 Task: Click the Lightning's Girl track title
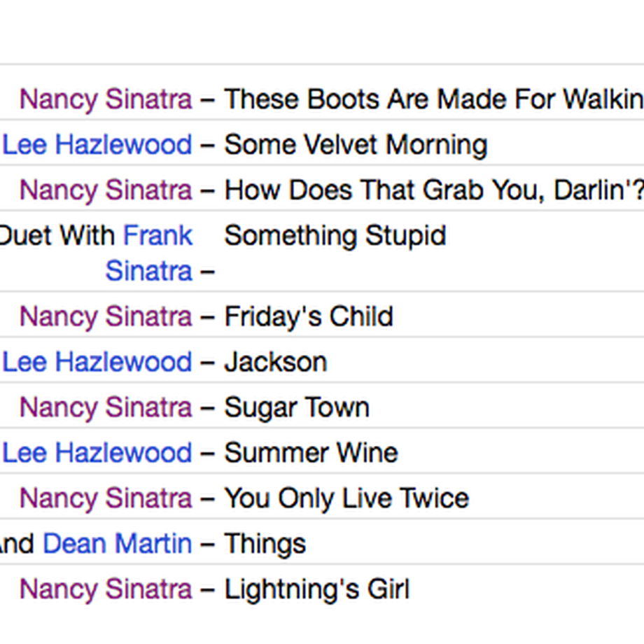pos(317,590)
